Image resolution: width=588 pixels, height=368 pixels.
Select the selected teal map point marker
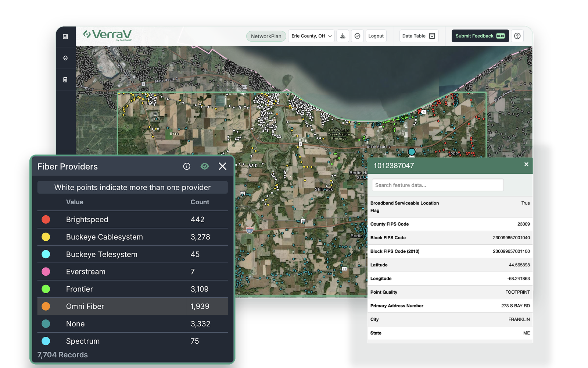[412, 152]
